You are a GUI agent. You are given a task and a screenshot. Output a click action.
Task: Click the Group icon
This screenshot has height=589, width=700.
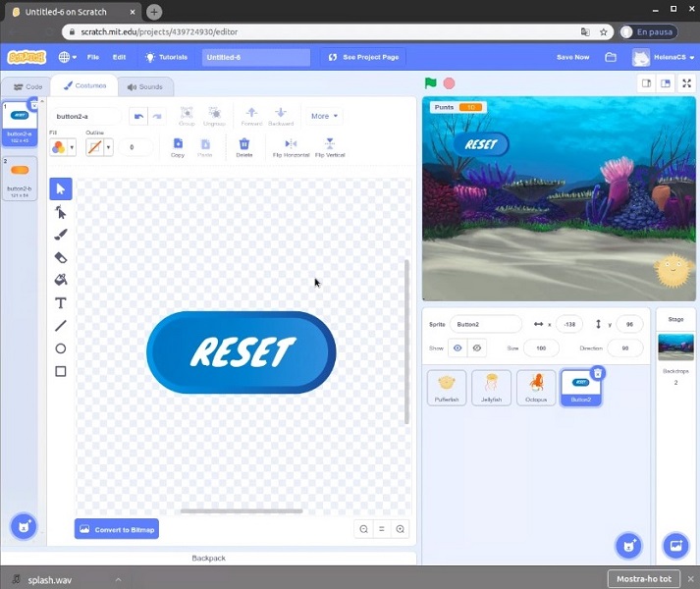[x=187, y=116]
